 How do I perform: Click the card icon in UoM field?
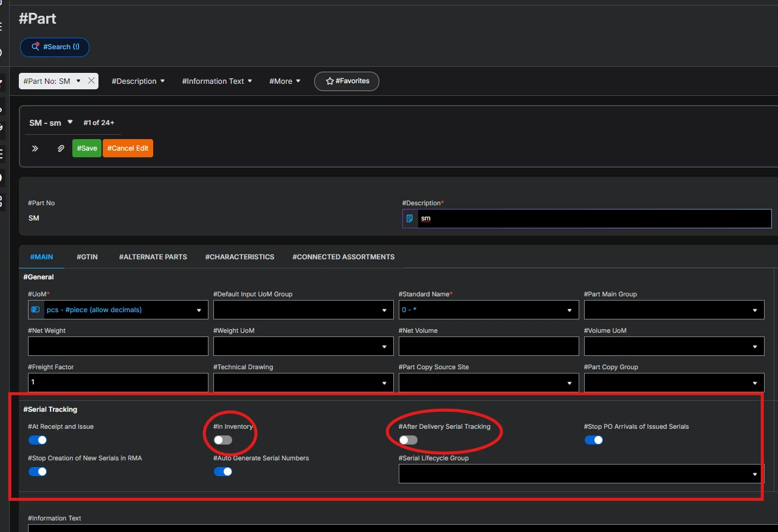[36, 310]
